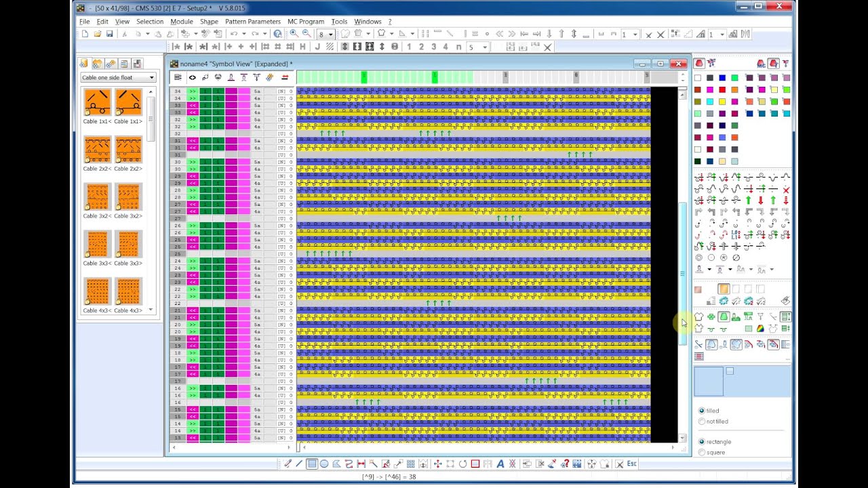This screenshot has width=868, height=488.
Task: Open the 'Cable one side float' dropdown
Action: click(118, 78)
